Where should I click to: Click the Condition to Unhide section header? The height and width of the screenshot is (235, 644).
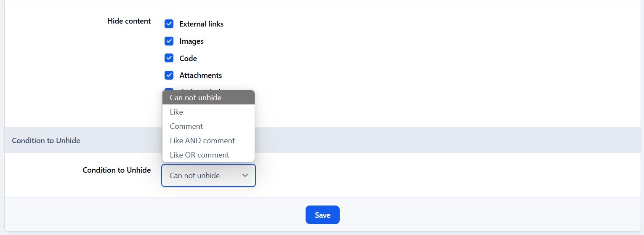pyautogui.click(x=46, y=140)
